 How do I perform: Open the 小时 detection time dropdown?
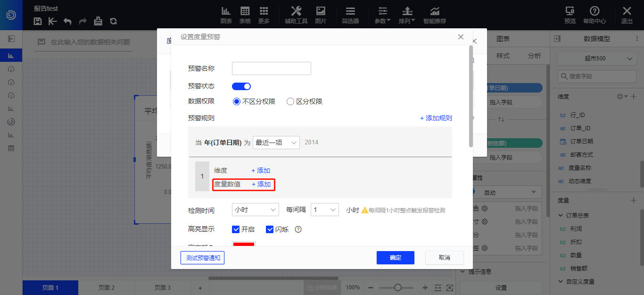click(x=256, y=210)
